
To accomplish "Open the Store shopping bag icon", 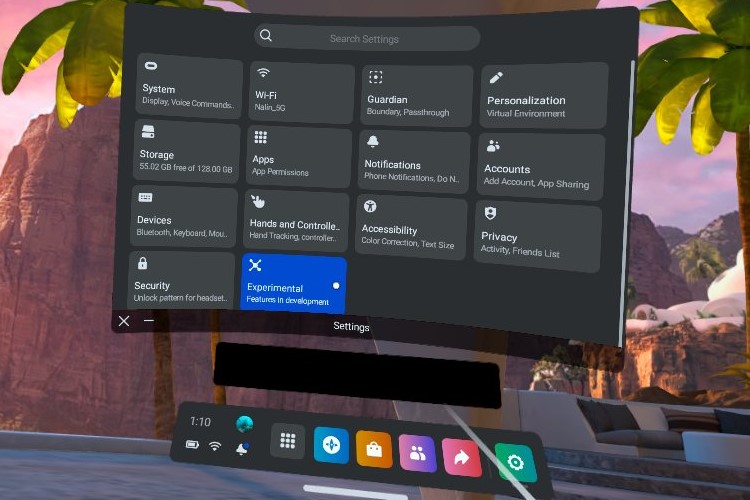I will [x=374, y=450].
